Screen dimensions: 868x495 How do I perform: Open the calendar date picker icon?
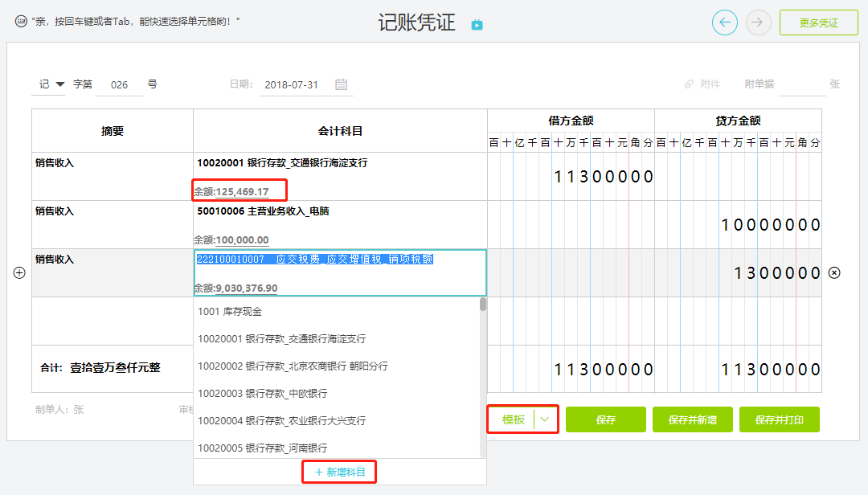coord(341,84)
